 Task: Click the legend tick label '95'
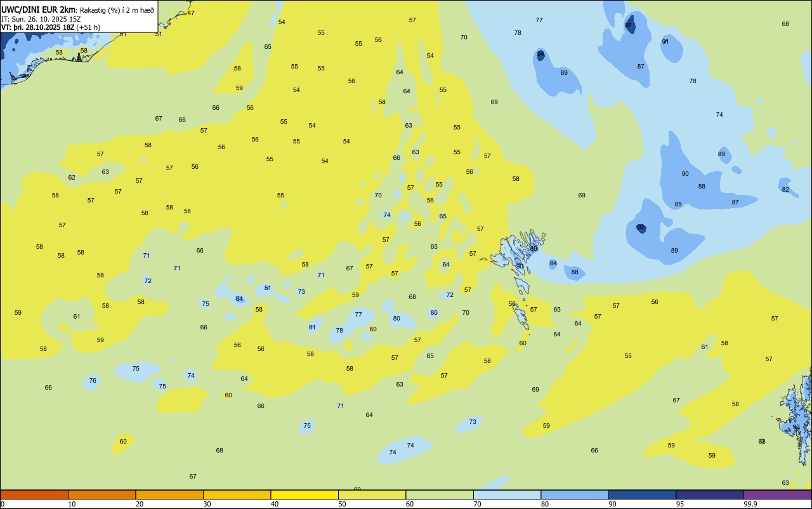(x=680, y=504)
